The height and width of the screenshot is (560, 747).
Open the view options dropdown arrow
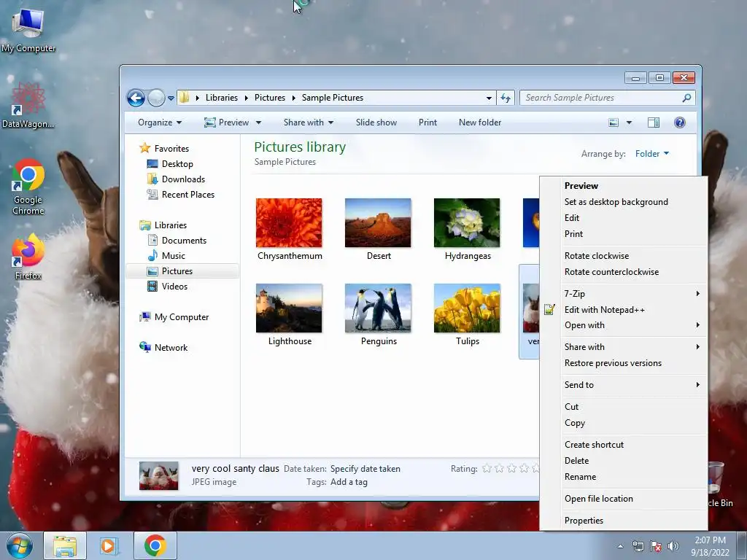click(x=629, y=122)
